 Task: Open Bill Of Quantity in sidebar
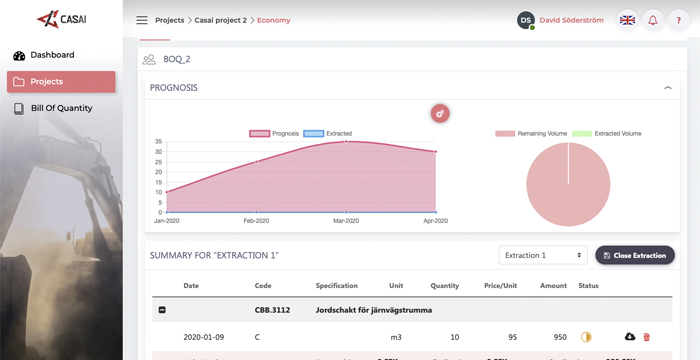tap(62, 109)
